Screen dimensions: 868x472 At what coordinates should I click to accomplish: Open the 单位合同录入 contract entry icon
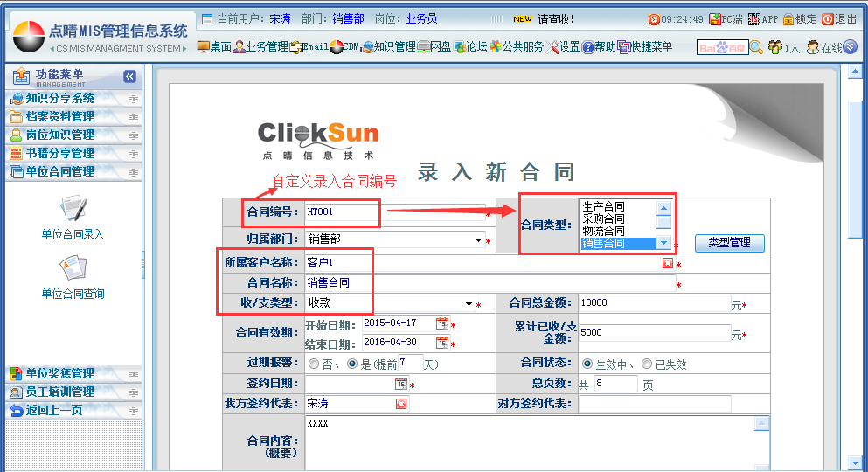click(x=73, y=209)
